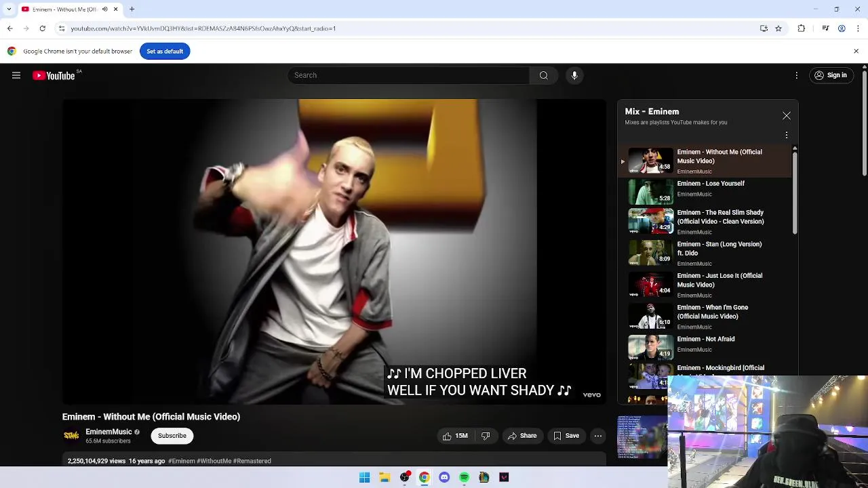This screenshot has height=488, width=868.
Task: Click the EminemMusic channel avatar
Action: point(71,436)
